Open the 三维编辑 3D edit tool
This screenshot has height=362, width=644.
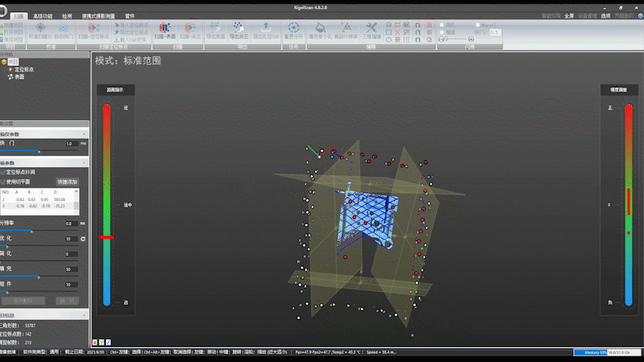pyautogui.click(x=371, y=31)
